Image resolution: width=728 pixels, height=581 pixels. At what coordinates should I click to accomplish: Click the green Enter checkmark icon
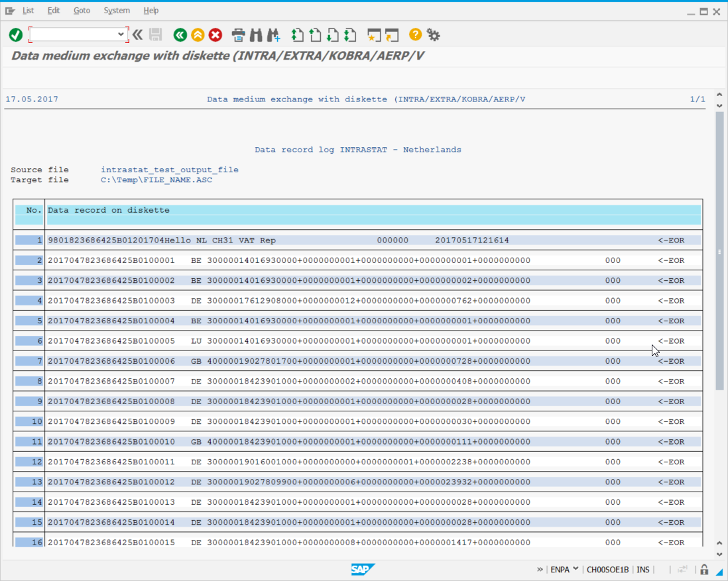[x=16, y=35]
